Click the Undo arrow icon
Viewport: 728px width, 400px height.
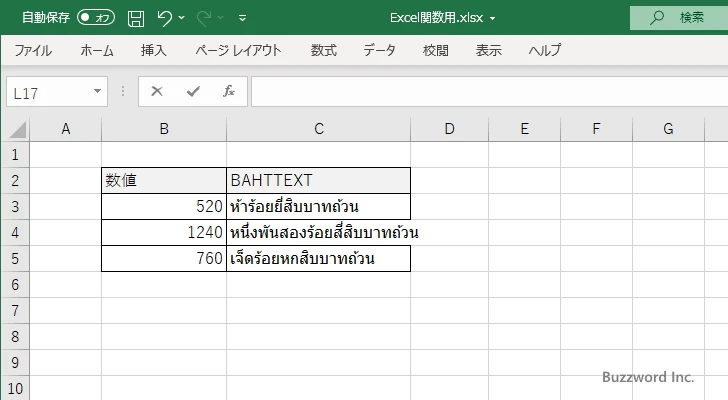165,18
